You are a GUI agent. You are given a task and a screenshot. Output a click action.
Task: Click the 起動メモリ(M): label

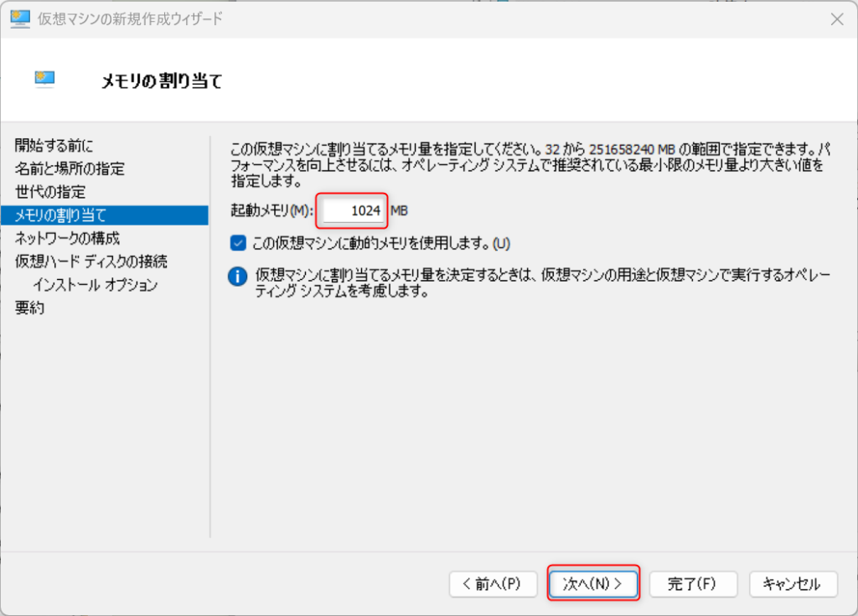point(271,210)
